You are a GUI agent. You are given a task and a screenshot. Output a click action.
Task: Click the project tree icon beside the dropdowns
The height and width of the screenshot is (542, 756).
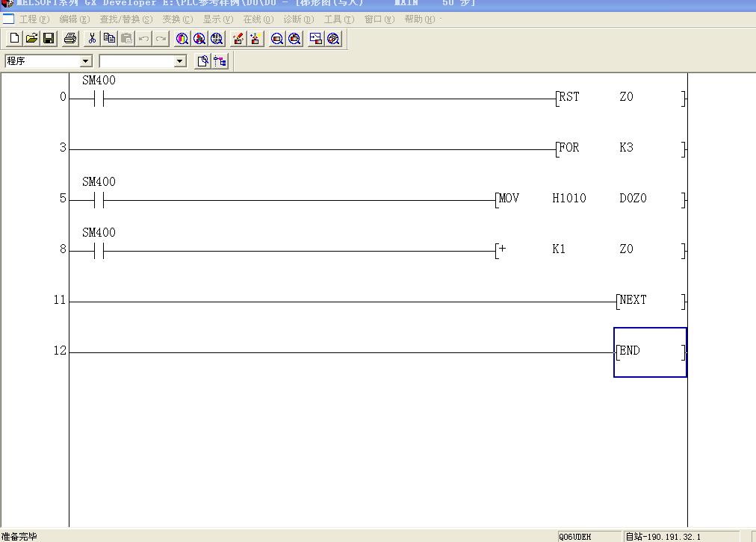[x=220, y=61]
